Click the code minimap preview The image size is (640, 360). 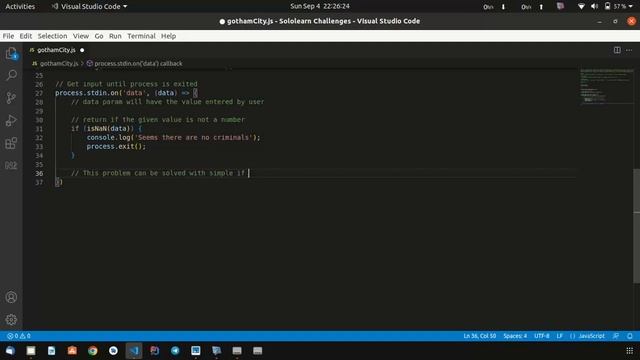coord(607,87)
